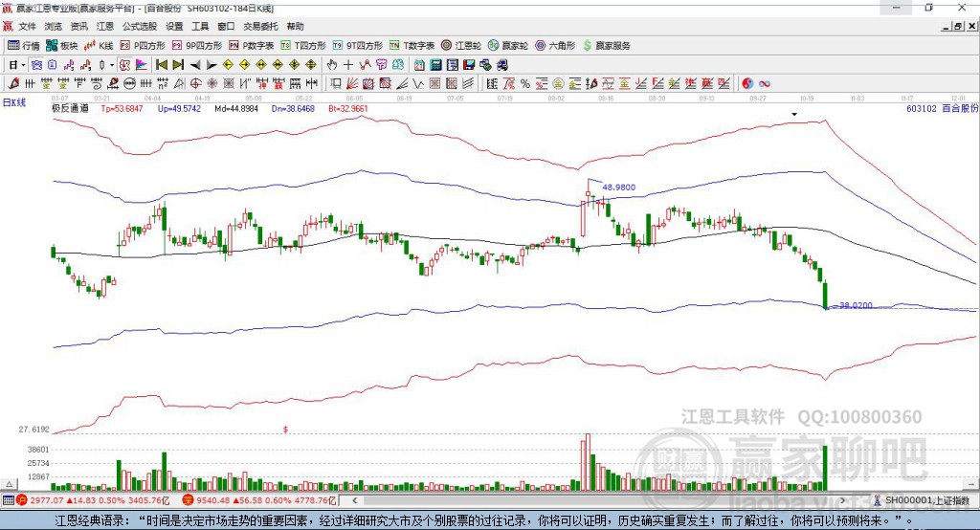Open the 设置 menu
The height and width of the screenshot is (530, 980).
tap(174, 26)
